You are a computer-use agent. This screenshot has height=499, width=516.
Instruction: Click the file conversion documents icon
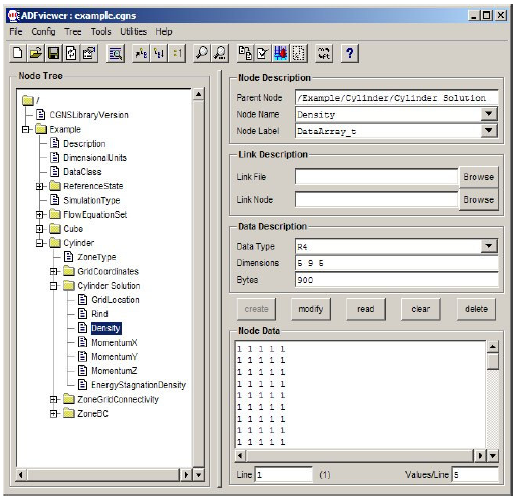(x=245, y=53)
